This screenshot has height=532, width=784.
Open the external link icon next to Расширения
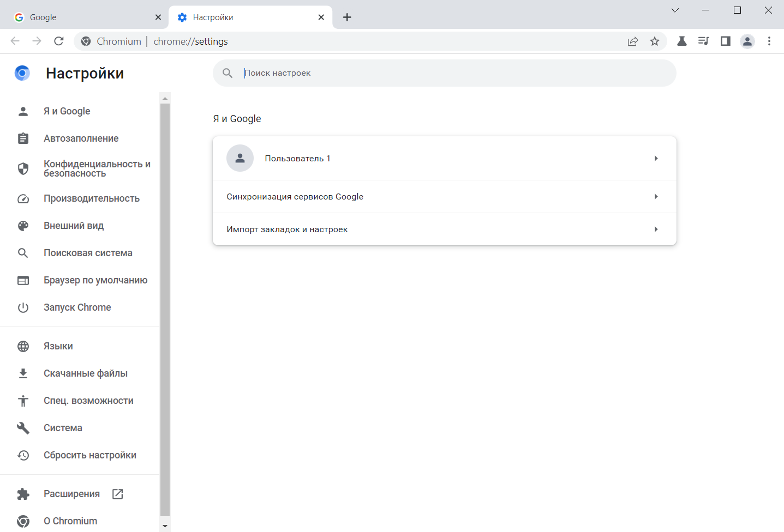[117, 494]
